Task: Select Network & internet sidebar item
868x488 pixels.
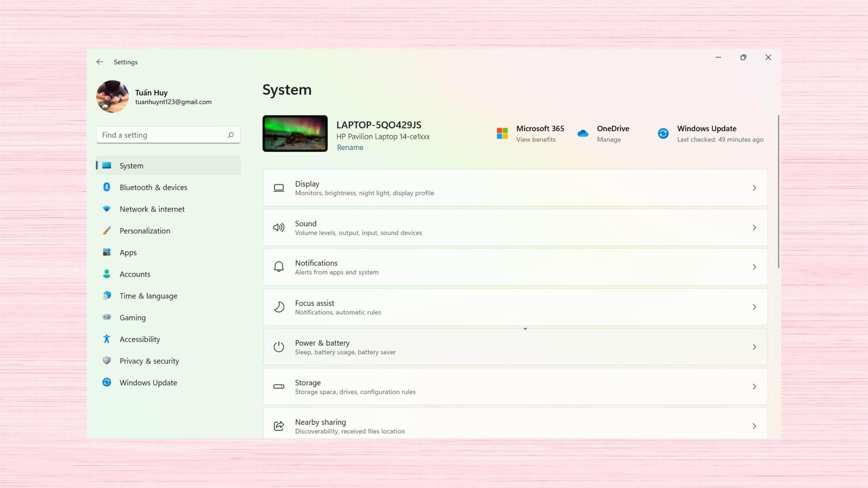Action: [152, 208]
